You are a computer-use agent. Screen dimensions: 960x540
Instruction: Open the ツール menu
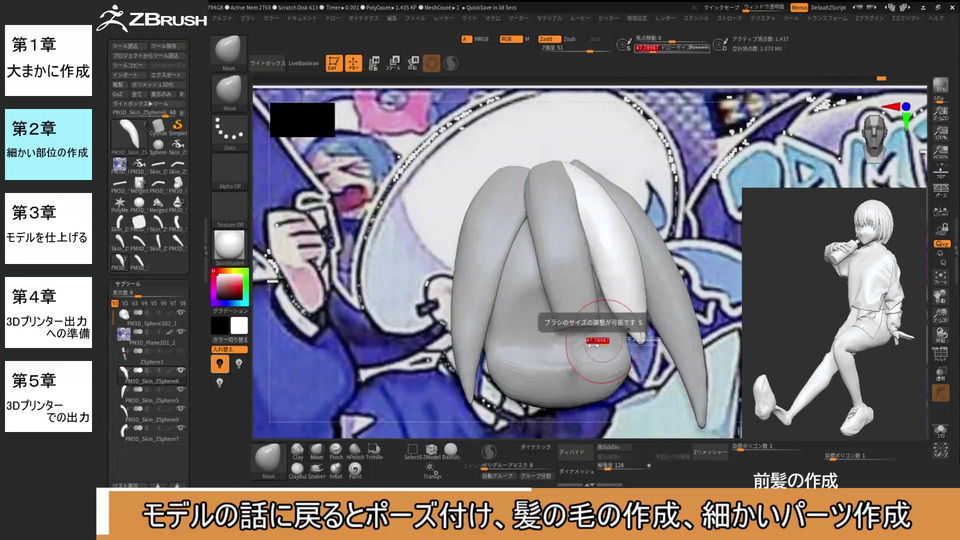click(791, 18)
